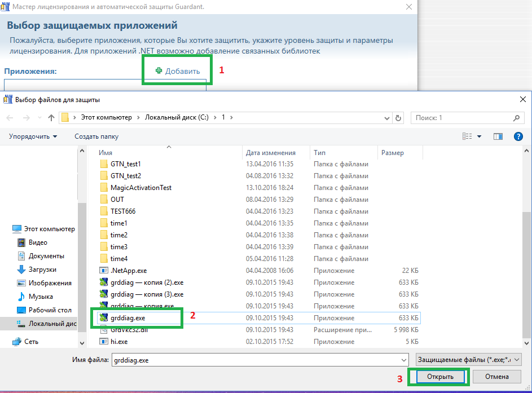Click Локальный диск (C:) in the breadcrumb
The width and height of the screenshot is (532, 393).
[x=176, y=117]
